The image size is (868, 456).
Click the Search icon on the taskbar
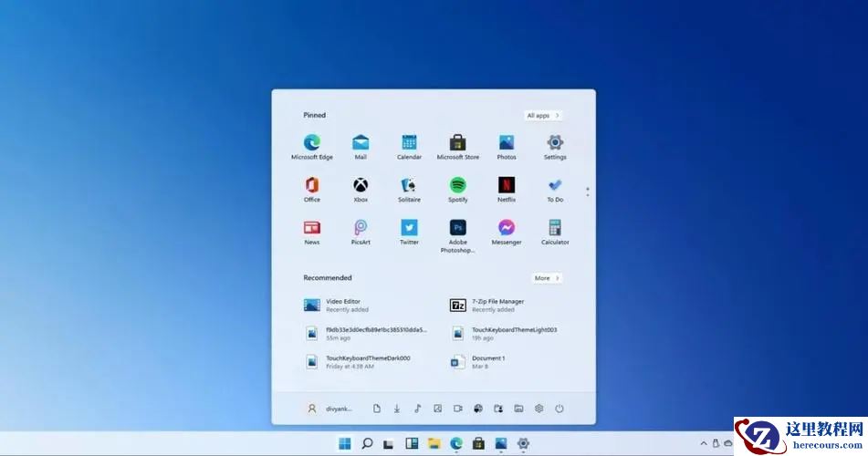tap(367, 444)
